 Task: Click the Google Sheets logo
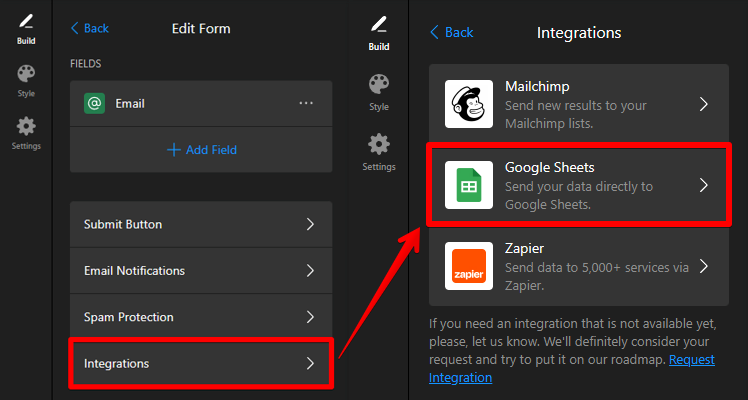click(469, 185)
